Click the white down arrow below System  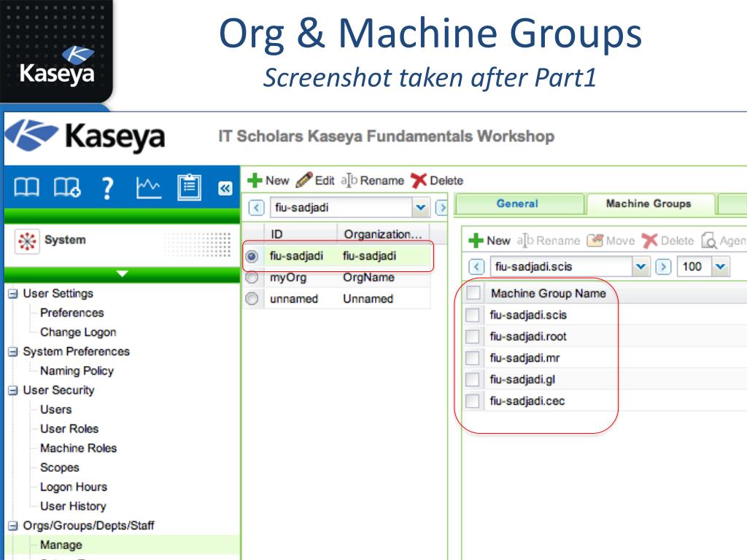click(x=123, y=274)
